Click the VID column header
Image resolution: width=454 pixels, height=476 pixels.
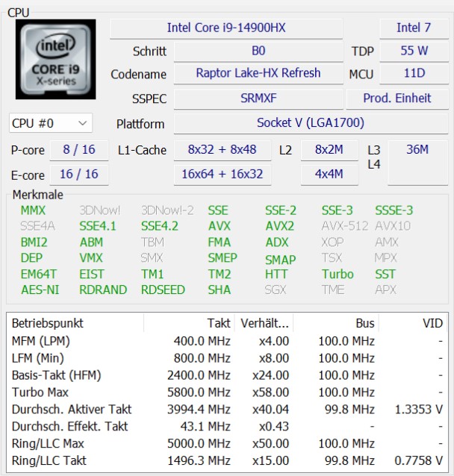coord(413,323)
